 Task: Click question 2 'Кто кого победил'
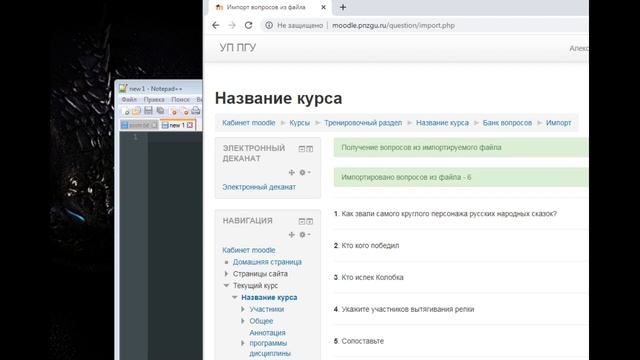click(370, 245)
